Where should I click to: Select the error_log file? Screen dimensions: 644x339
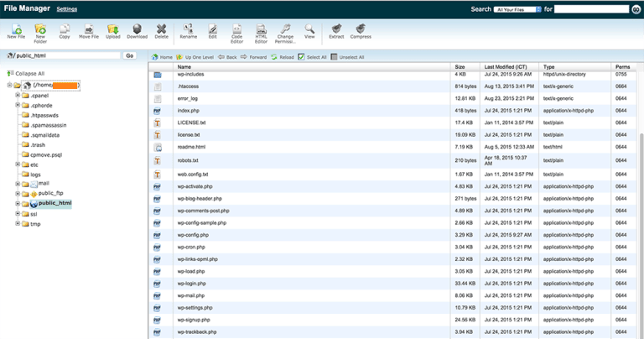(x=187, y=99)
